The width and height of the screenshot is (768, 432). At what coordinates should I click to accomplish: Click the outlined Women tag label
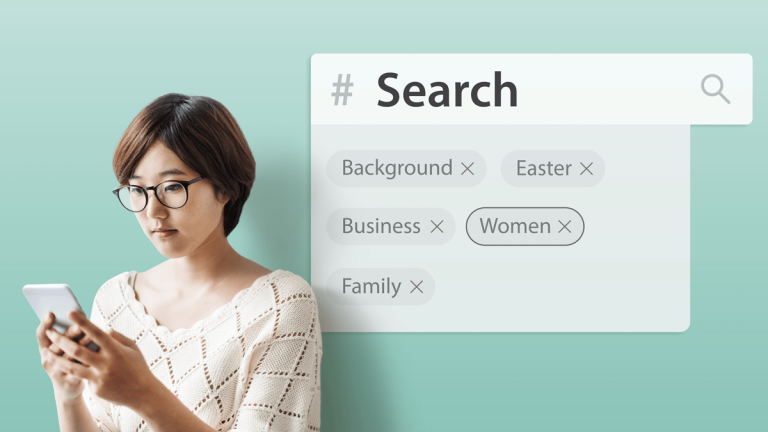click(515, 226)
